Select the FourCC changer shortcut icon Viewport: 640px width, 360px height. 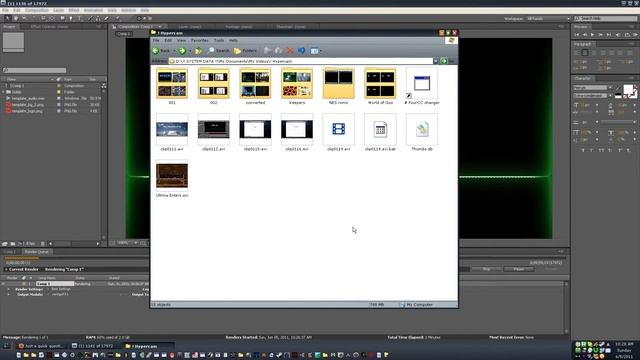pyautogui.click(x=422, y=84)
